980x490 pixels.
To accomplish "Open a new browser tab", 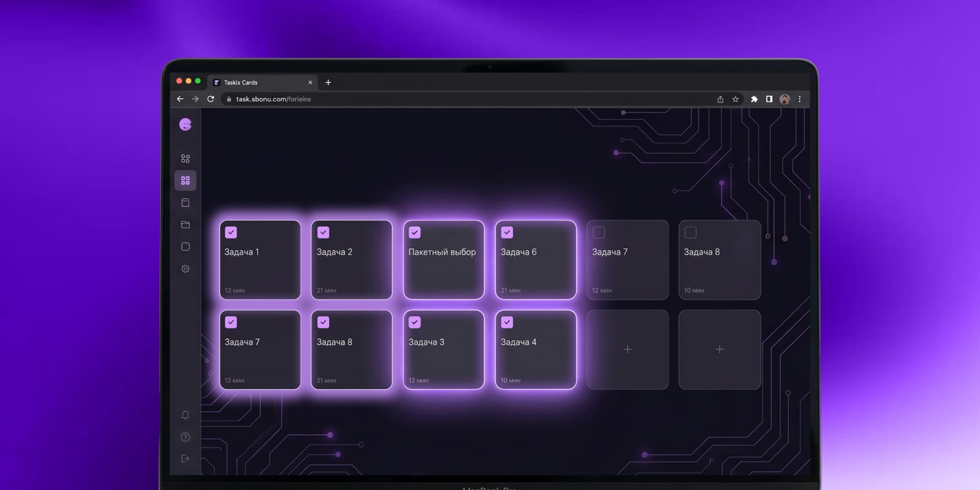I will 328,82.
